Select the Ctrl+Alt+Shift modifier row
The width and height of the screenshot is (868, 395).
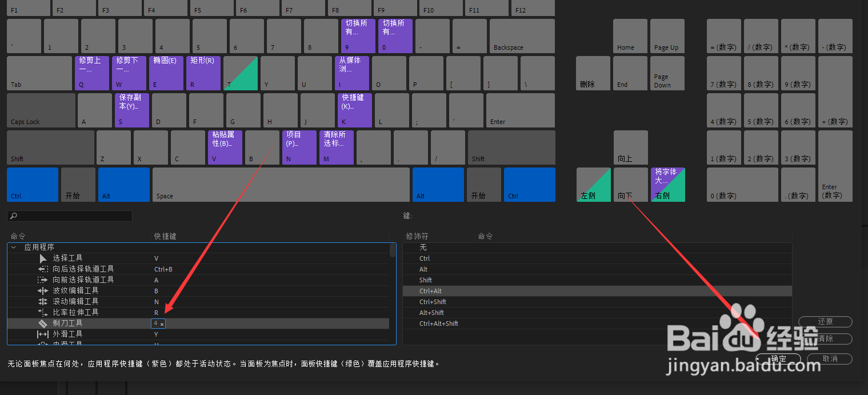(597, 324)
